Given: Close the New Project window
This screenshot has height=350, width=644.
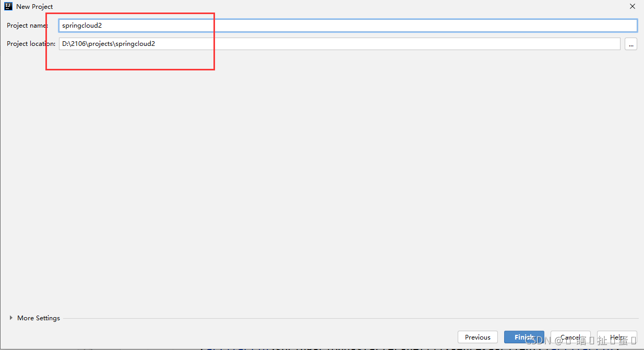Looking at the screenshot, I should 632,6.
